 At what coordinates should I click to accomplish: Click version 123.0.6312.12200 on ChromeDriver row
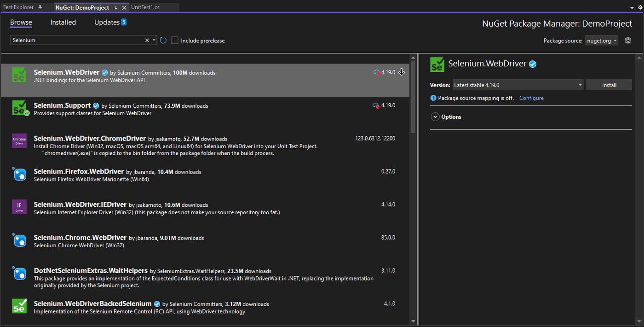(x=375, y=139)
